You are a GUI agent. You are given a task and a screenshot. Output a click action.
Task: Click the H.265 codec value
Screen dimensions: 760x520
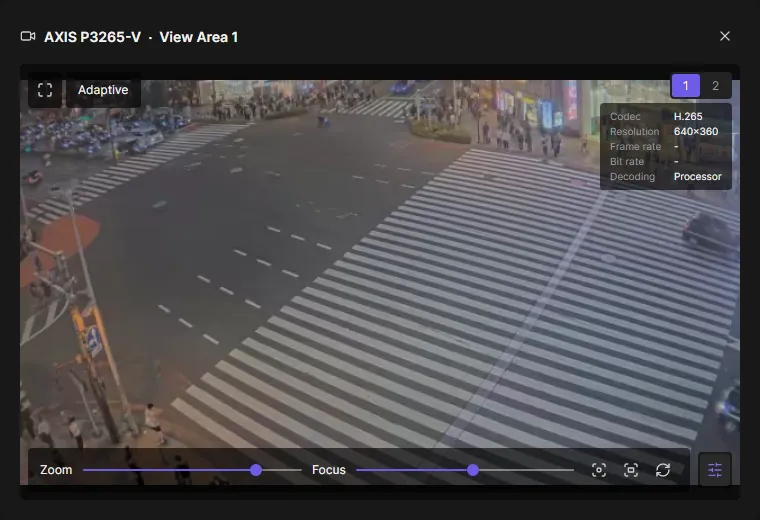688,116
